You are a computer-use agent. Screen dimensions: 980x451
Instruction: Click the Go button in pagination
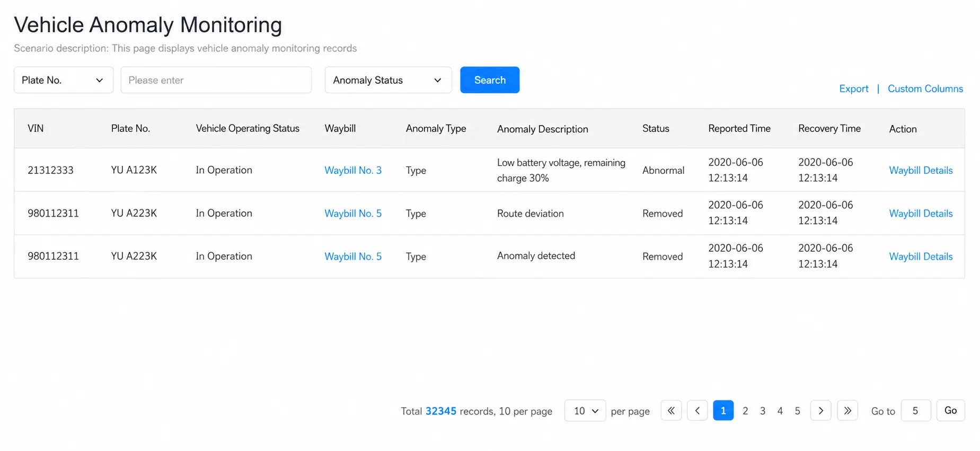click(951, 411)
